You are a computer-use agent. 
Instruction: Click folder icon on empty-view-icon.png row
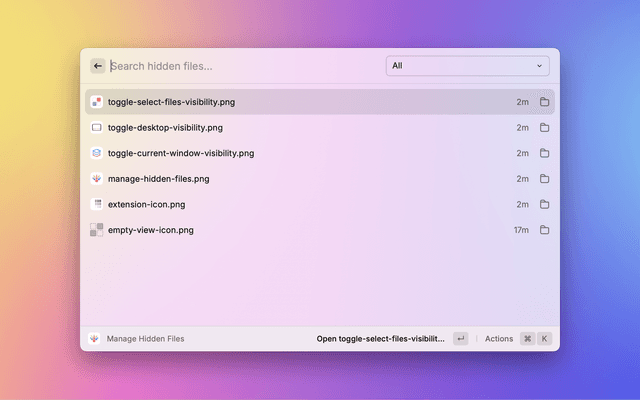coord(545,230)
